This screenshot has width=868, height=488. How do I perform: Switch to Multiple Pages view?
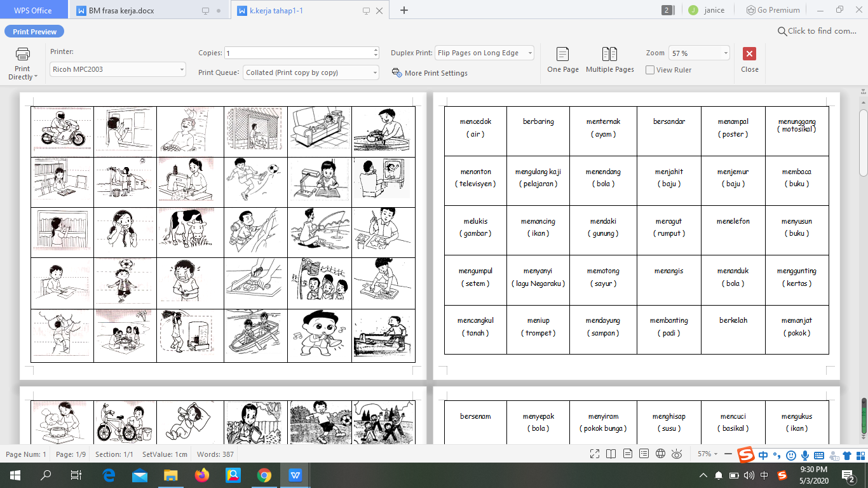pos(610,60)
